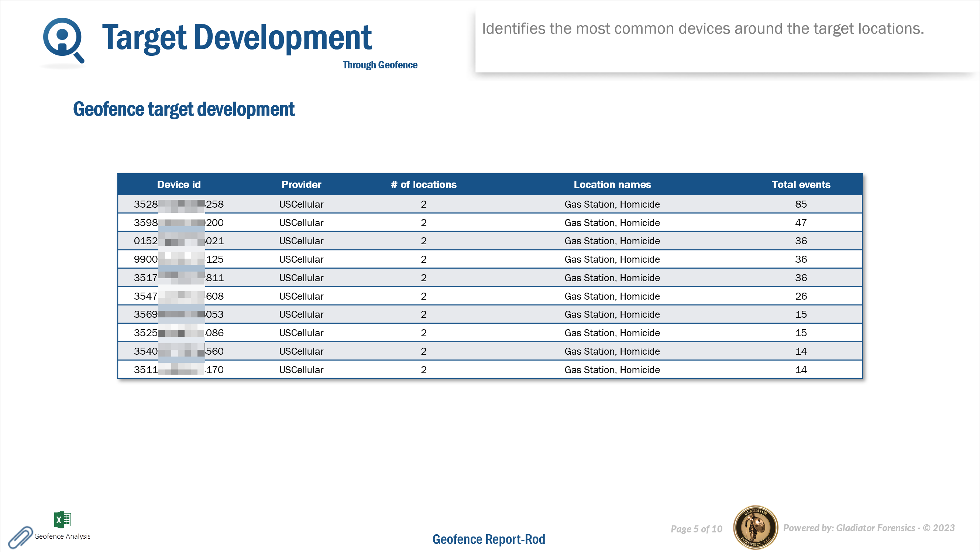
Task: Click the Through Geofence subtitle
Action: [x=380, y=65]
